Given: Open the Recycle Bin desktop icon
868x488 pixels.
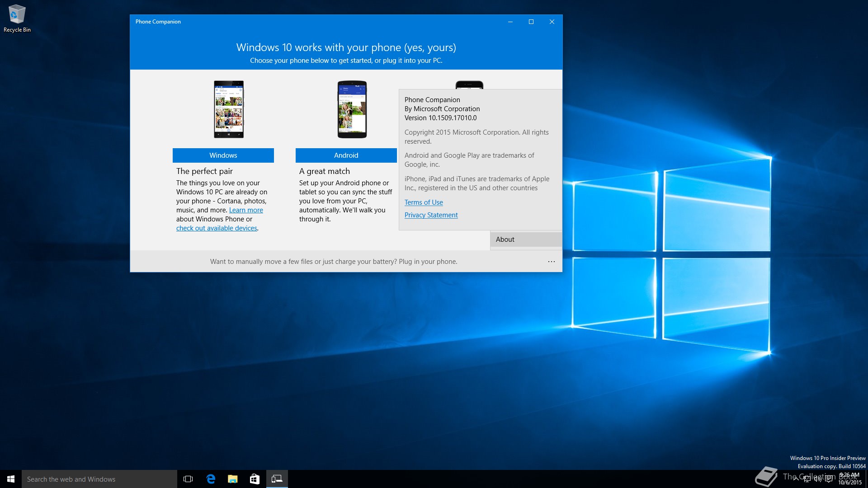Looking at the screenshot, I should [x=17, y=18].
